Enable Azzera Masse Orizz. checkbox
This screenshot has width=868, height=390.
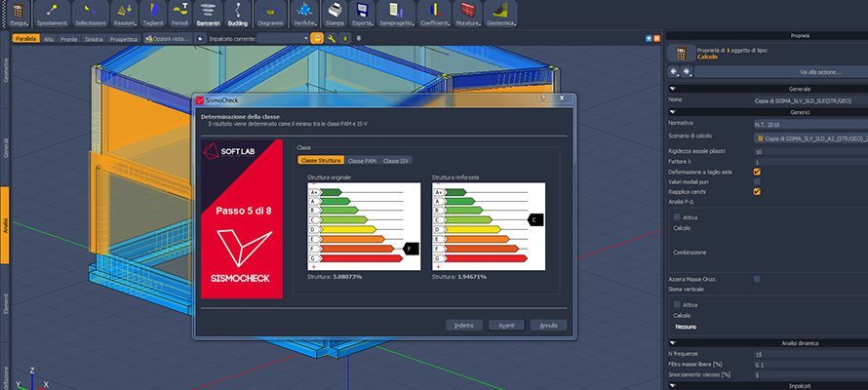[x=757, y=279]
